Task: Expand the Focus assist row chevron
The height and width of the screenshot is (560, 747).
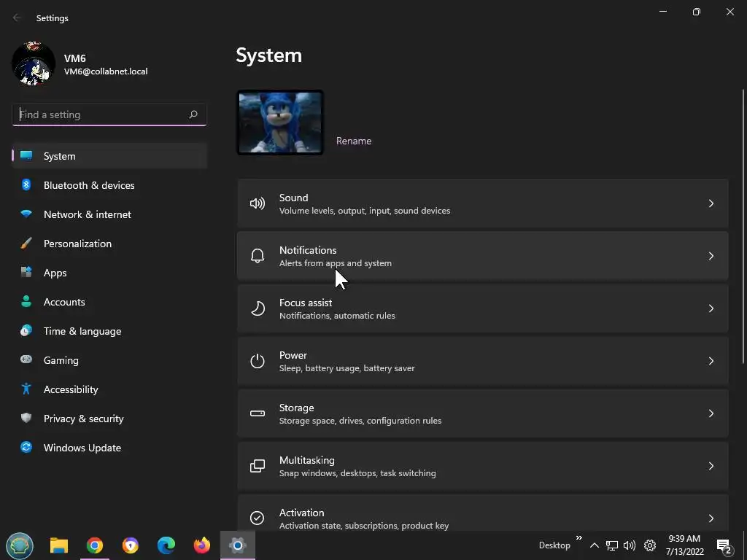Action: pyautogui.click(x=711, y=308)
